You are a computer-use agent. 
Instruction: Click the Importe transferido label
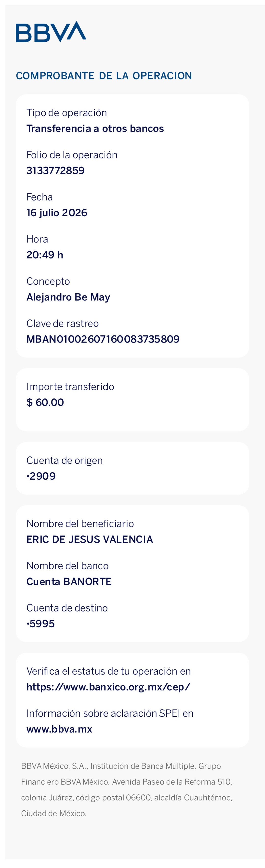70,386
